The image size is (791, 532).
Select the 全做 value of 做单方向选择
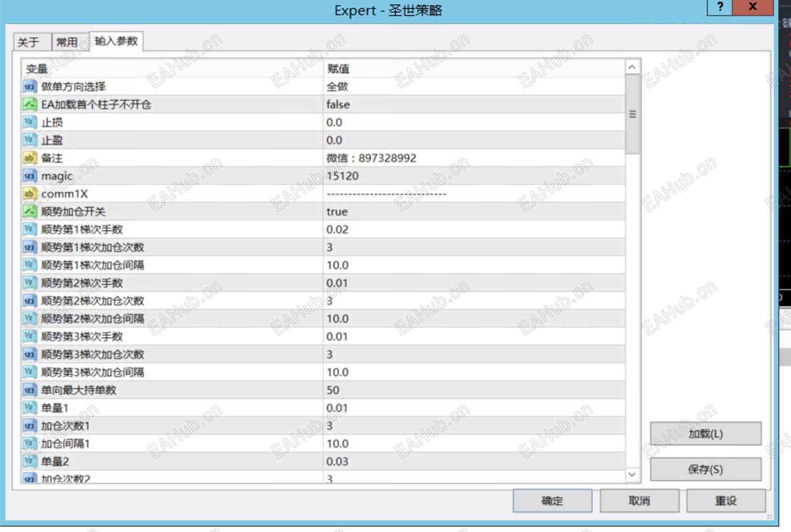(x=337, y=87)
